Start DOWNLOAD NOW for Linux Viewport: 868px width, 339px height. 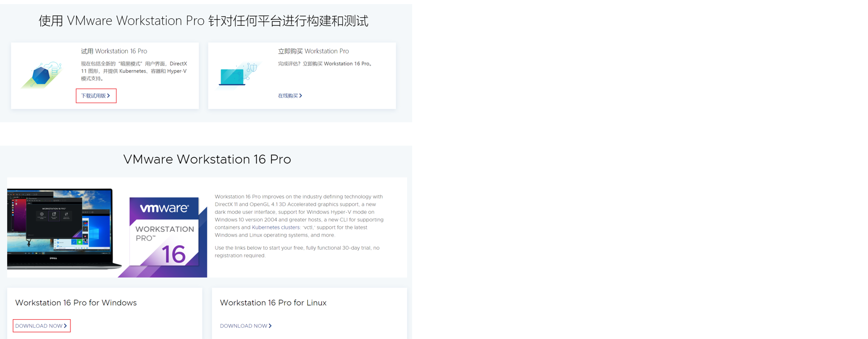pyautogui.click(x=246, y=326)
